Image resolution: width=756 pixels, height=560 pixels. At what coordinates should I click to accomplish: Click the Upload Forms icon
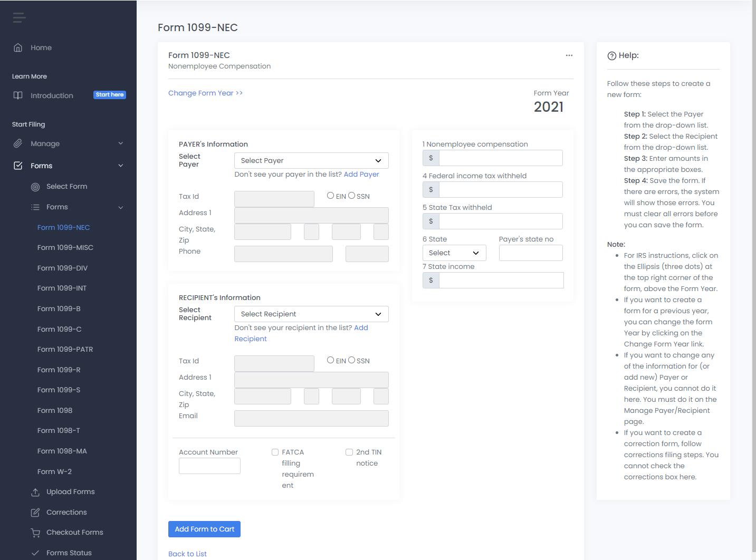click(x=35, y=492)
